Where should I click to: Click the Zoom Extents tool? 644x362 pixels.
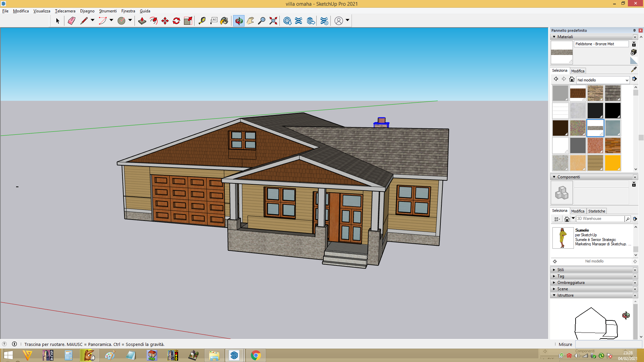tap(273, 21)
